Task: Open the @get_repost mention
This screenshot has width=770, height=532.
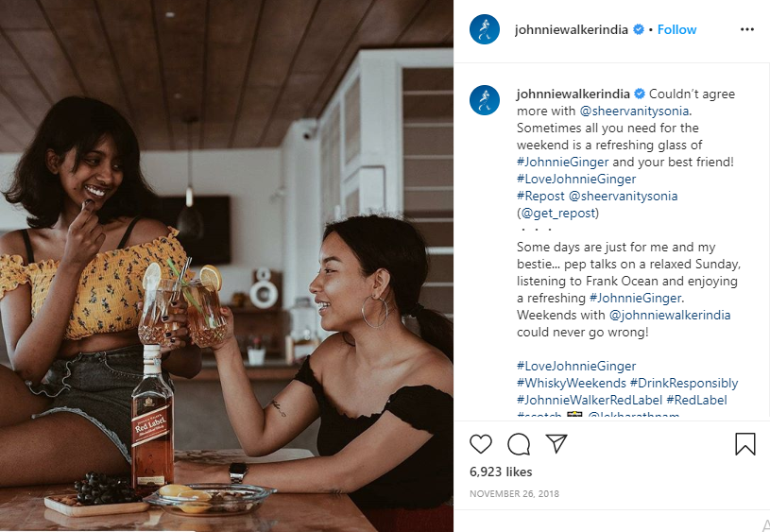Action: pos(557,214)
